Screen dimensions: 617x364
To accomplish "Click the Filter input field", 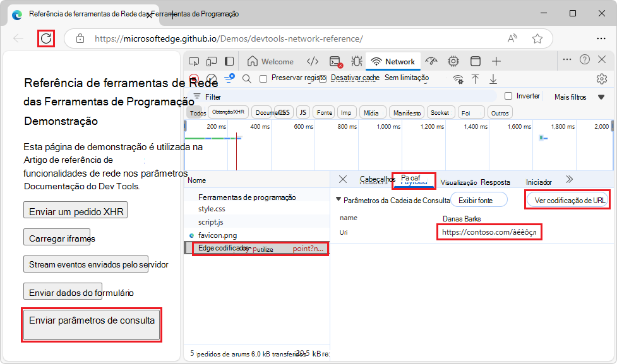I will coord(347,97).
